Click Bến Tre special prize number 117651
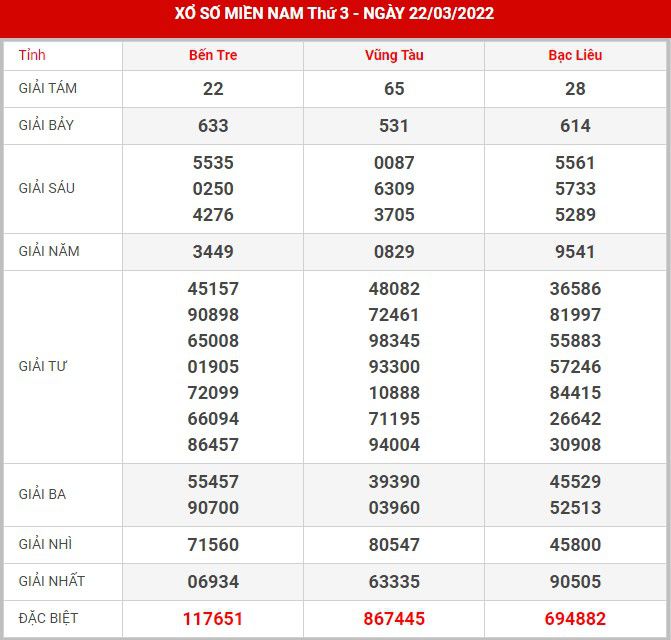This screenshot has height=640, width=671. click(x=213, y=619)
